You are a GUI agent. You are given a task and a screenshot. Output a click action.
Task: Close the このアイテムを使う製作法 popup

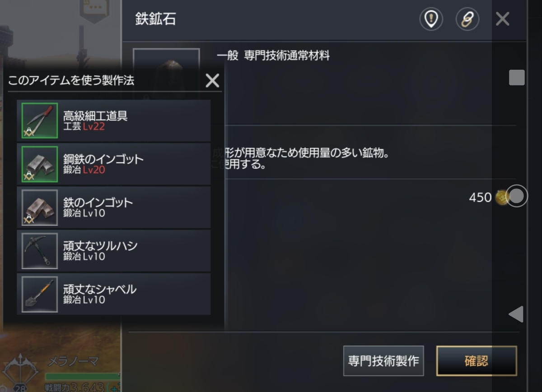[x=212, y=81]
